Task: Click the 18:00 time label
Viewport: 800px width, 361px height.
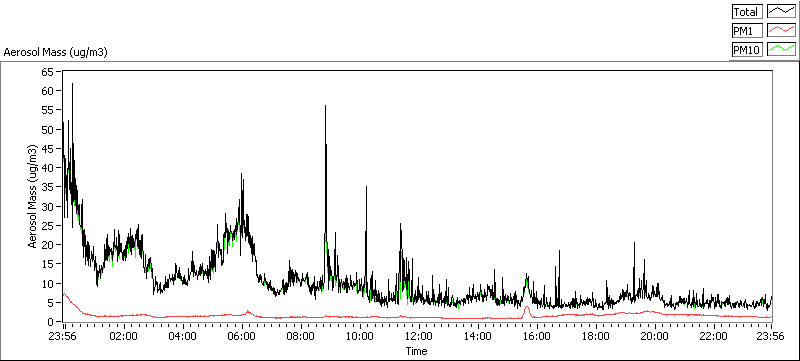Action: [596, 337]
